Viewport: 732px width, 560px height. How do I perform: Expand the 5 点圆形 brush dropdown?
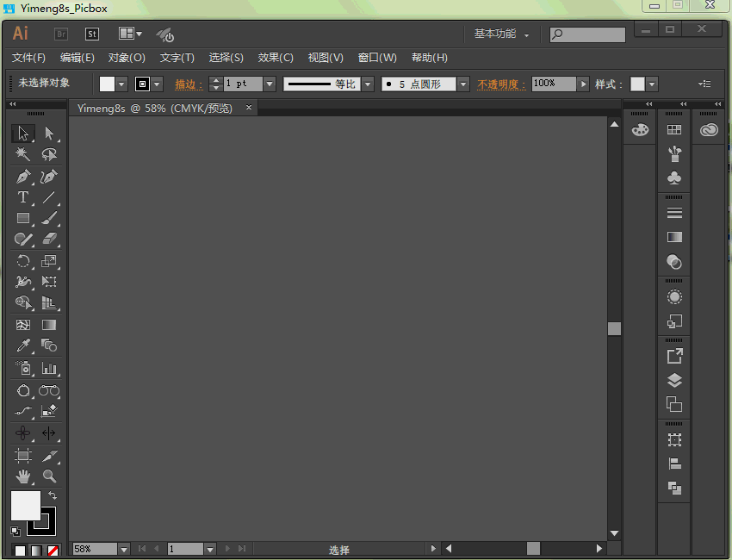pos(463,84)
